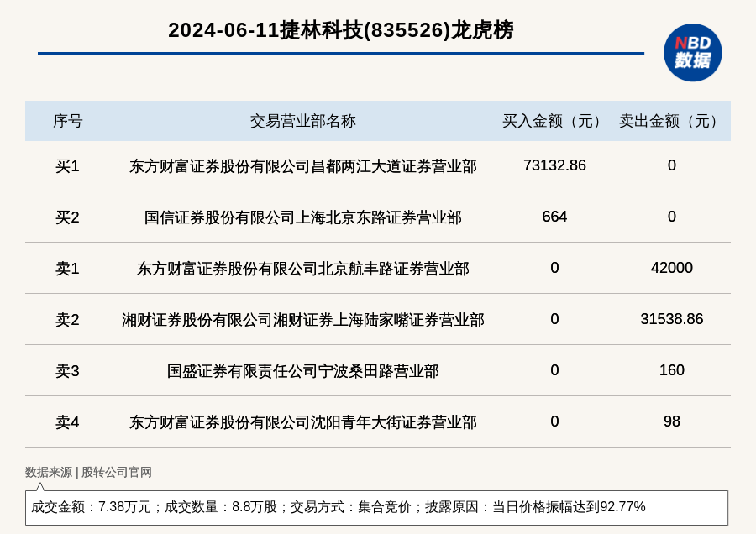Click the 序号 column header

[x=67, y=121]
